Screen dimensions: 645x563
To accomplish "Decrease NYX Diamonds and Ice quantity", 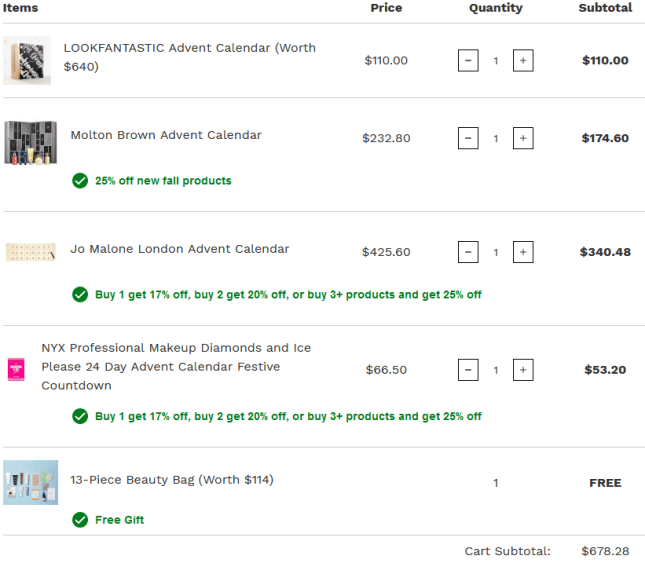I will pos(468,370).
